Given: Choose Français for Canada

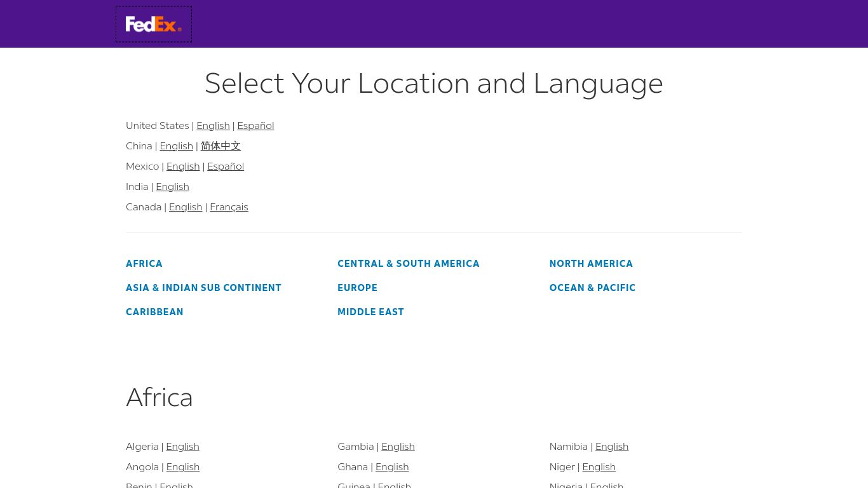Looking at the screenshot, I should tap(229, 207).
